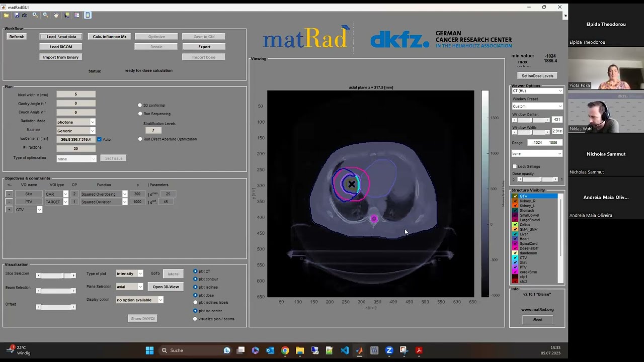Toggle the colorbar toolbar icon

pyautogui.click(x=88, y=15)
